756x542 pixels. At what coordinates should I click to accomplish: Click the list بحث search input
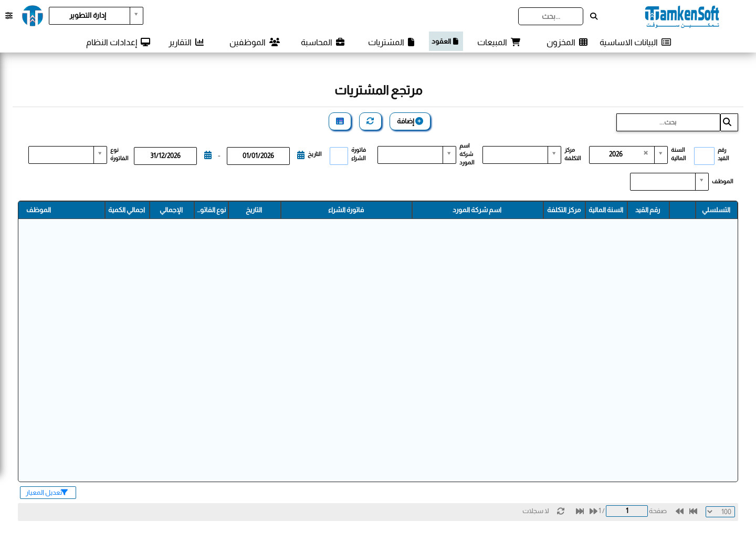point(668,122)
